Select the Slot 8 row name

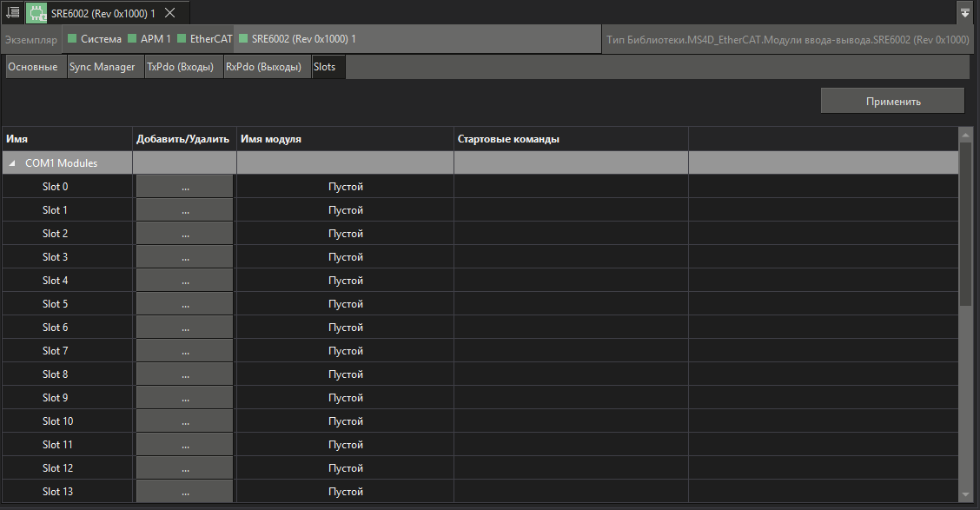pyautogui.click(x=55, y=374)
